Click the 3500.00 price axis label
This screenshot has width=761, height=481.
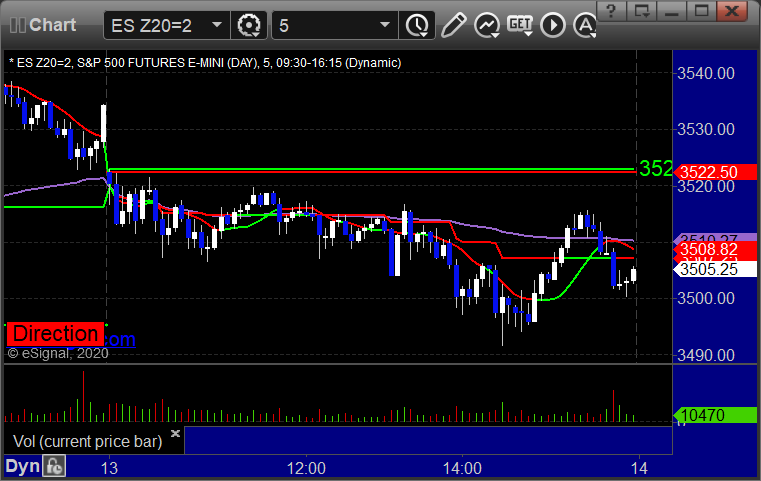pyautogui.click(x=706, y=299)
